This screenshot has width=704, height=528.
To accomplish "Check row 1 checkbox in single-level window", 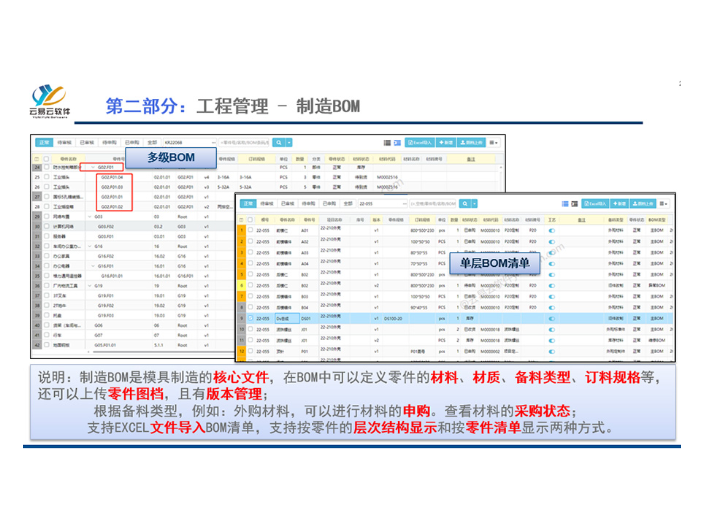I will click(251, 230).
